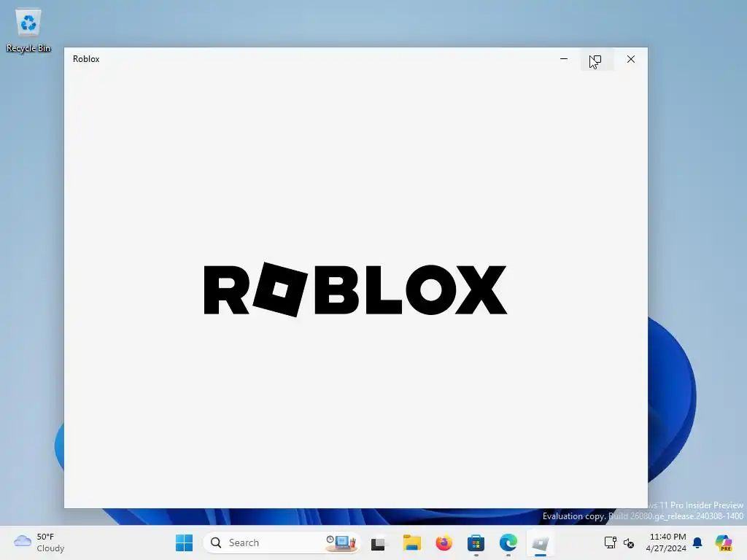Open the weather widget showing Cloudy
The image size is (747, 560).
point(39,542)
